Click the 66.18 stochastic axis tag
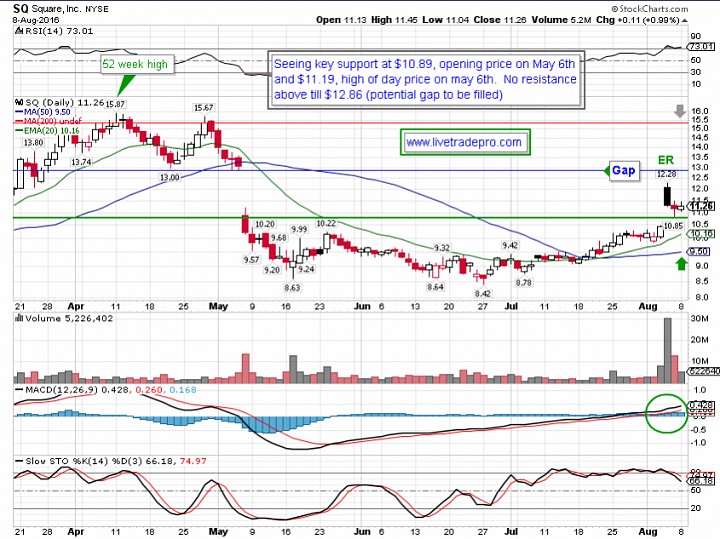This screenshot has height=539, width=720. (x=701, y=481)
